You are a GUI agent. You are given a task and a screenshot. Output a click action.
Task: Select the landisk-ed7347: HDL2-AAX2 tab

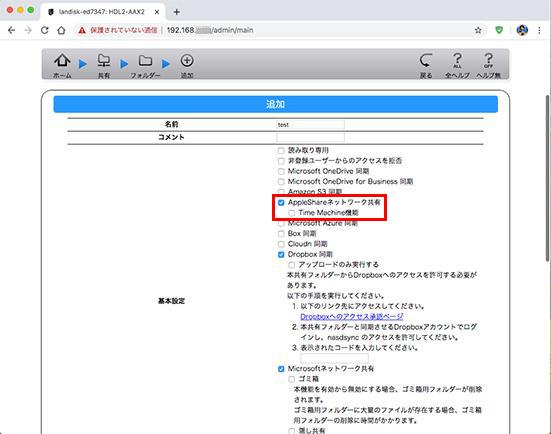click(102, 12)
